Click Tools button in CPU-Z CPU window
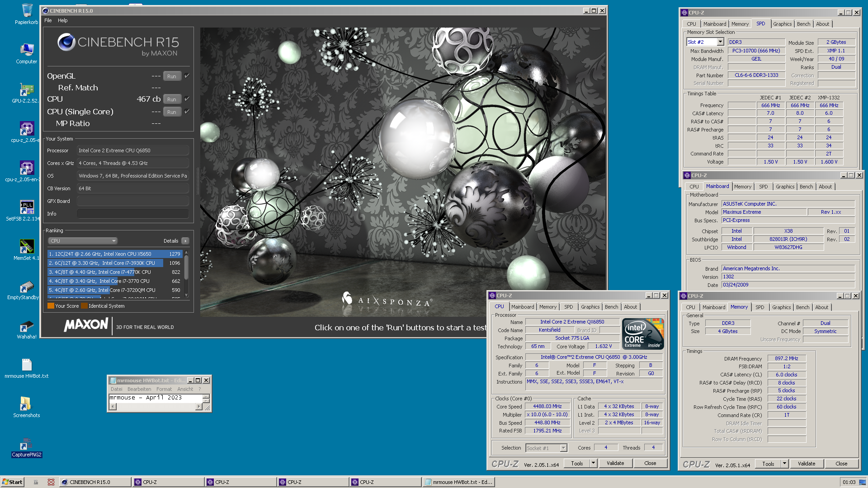The width and height of the screenshot is (868, 488). [577, 463]
